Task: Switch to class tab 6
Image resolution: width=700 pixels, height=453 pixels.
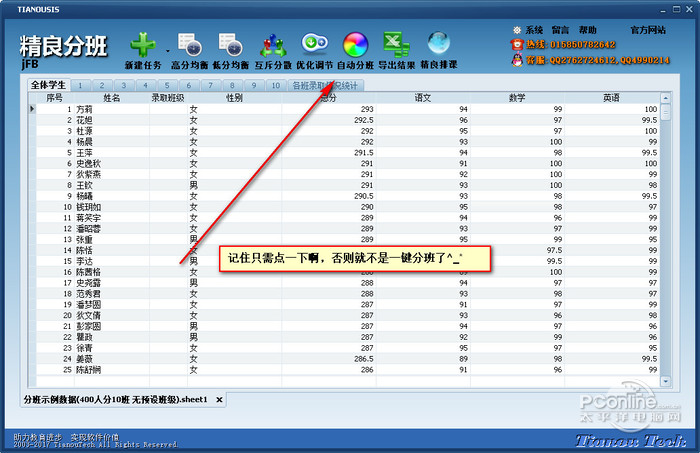Action: click(189, 85)
